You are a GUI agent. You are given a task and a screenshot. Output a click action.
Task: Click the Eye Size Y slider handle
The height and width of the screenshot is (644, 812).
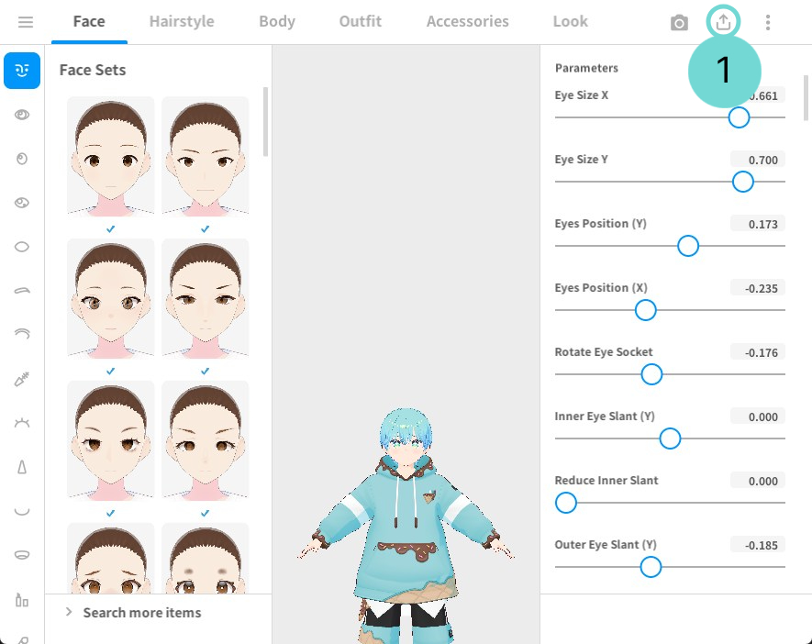point(743,182)
